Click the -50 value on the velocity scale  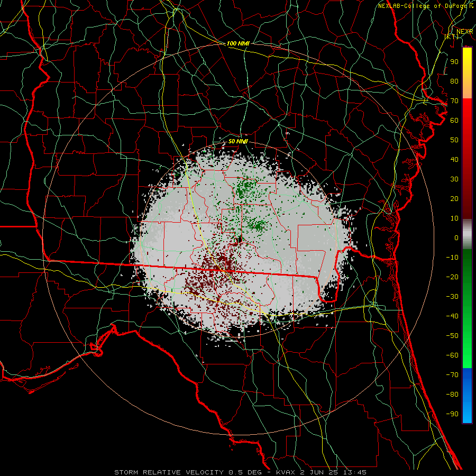point(452,336)
